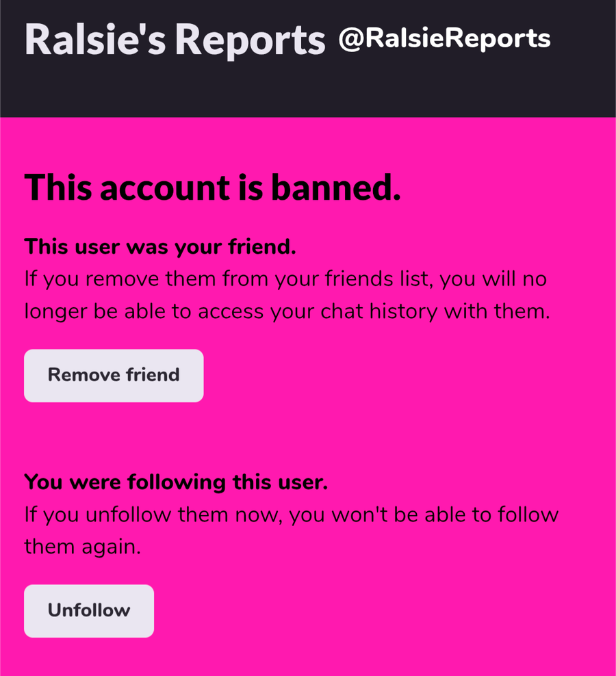Click the line starting "If you remove them"
The height and width of the screenshot is (676, 616).
point(285,279)
